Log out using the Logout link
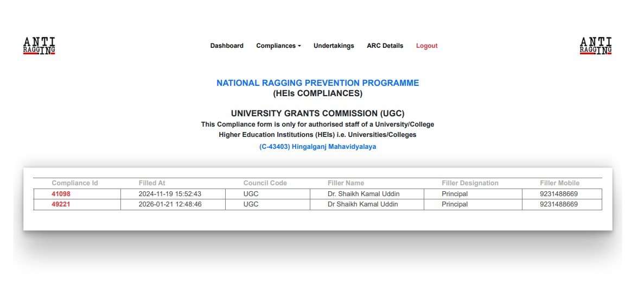The width and height of the screenshot is (644, 301). pos(426,46)
